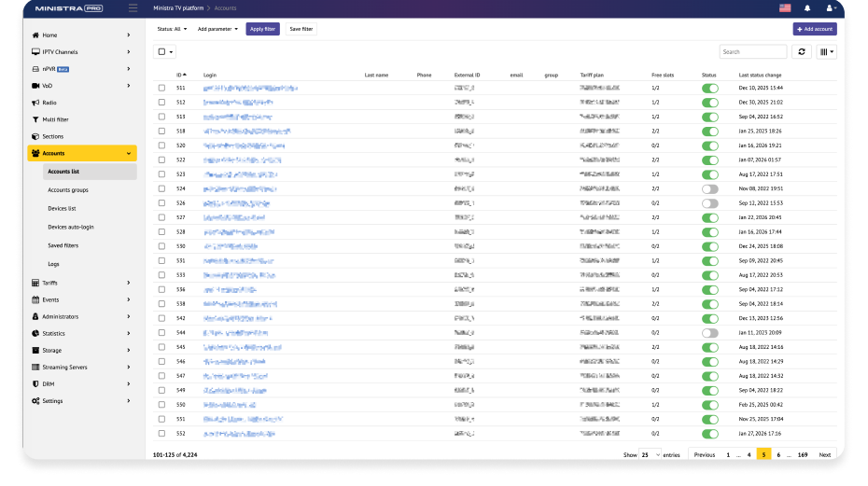Image resolution: width=868 pixels, height=486 pixels.
Task: Change entries per page dropdown
Action: (x=649, y=454)
